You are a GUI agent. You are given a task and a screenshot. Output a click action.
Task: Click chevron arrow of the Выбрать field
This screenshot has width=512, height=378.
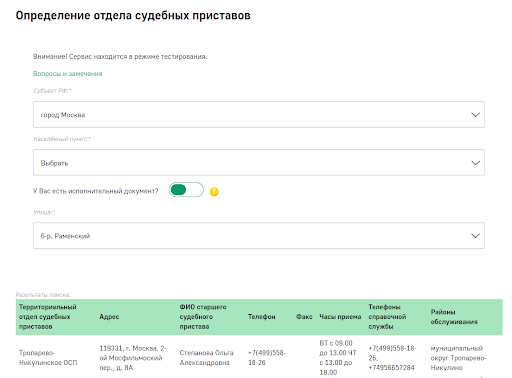[x=475, y=163]
